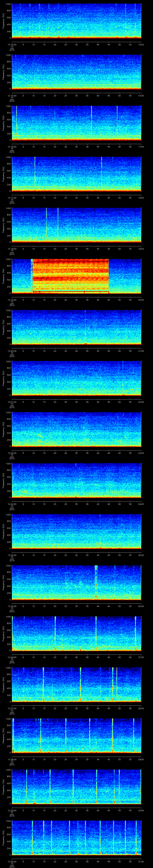This screenshot has height=868, width=153.
Task: Click the "22:00" end time label
Action: [x=141, y=402]
